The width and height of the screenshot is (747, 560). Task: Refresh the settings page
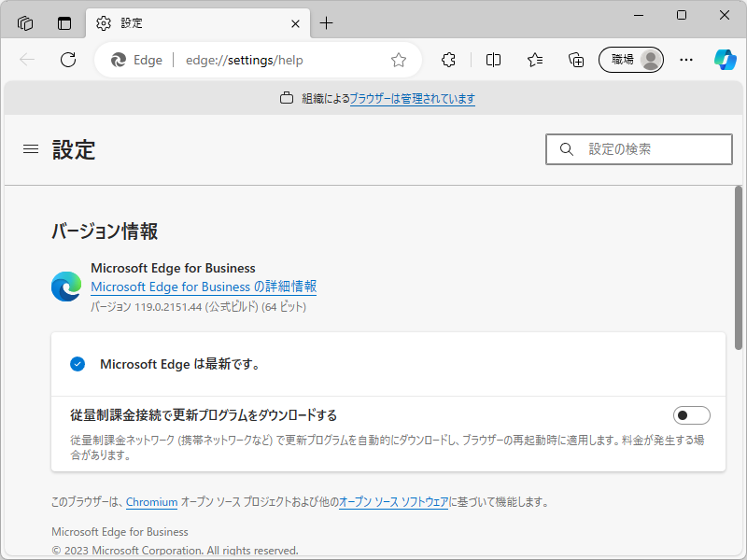pyautogui.click(x=67, y=59)
